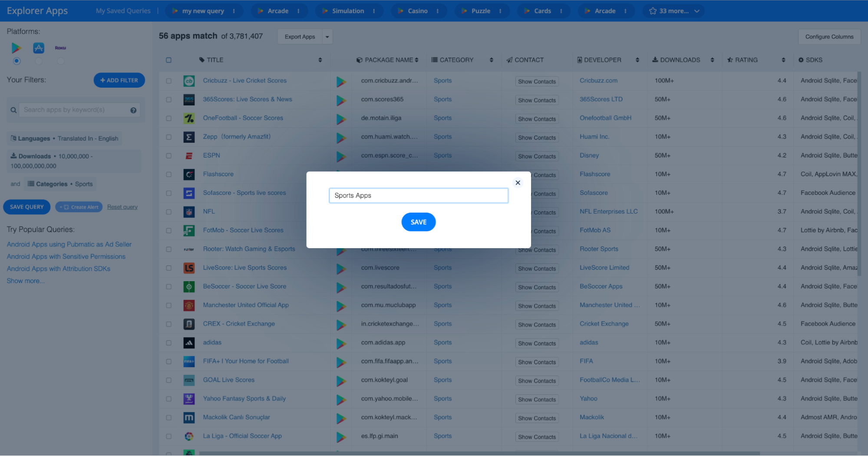This screenshot has height=456, width=868.
Task: Open Android Apps with Sensitive Permissions query
Action: (66, 257)
